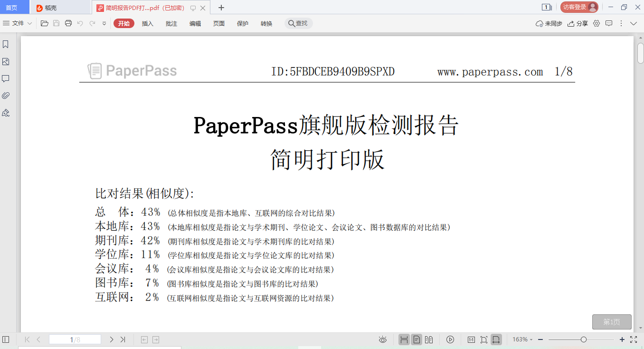The height and width of the screenshot is (349, 644).
Task: Open the attachments paperclip panel
Action: [6, 96]
